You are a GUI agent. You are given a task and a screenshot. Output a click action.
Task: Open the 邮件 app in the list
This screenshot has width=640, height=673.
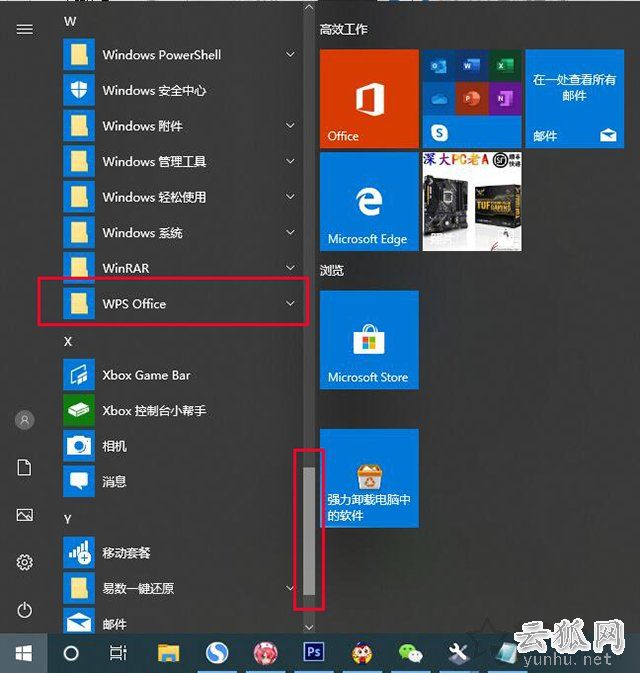pos(79,621)
